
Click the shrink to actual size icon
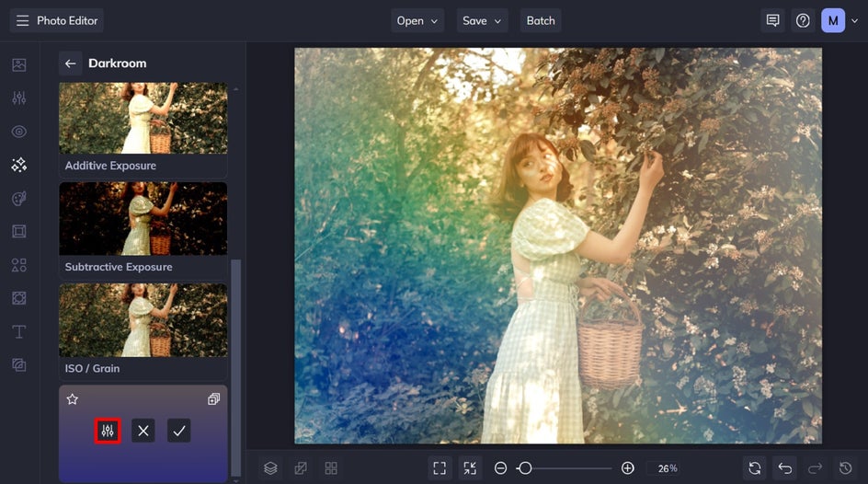point(470,468)
